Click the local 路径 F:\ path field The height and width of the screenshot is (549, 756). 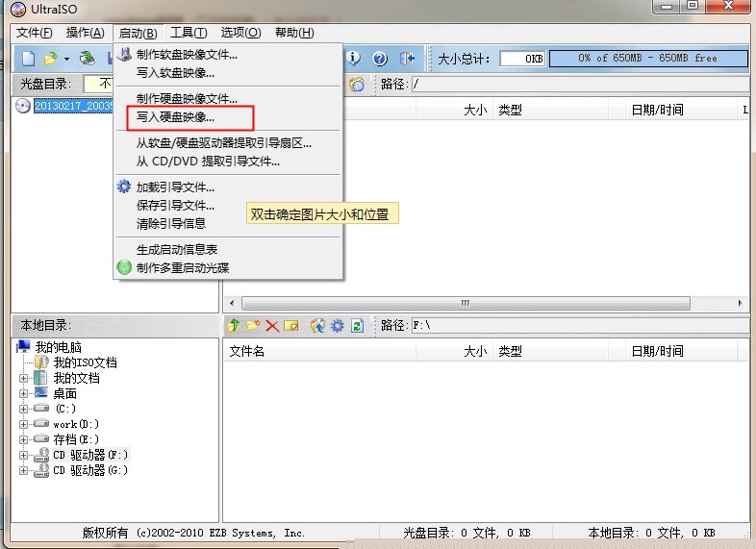(x=581, y=325)
